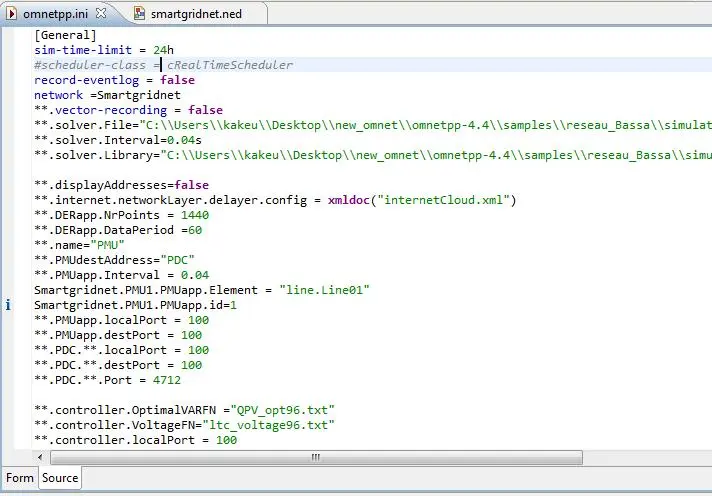Place cursor on network Smartgridnet line
Screen dimensions: 712x496
click(x=102, y=94)
